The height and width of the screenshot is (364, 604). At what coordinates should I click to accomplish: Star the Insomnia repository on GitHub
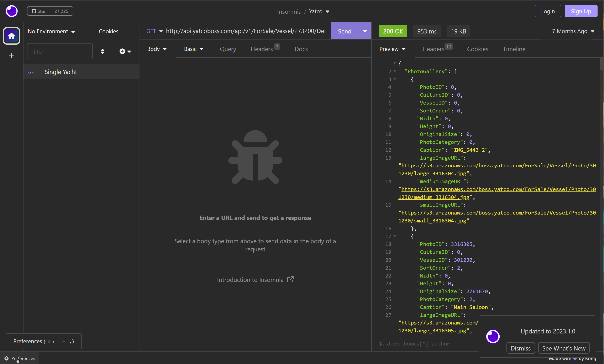coord(38,11)
